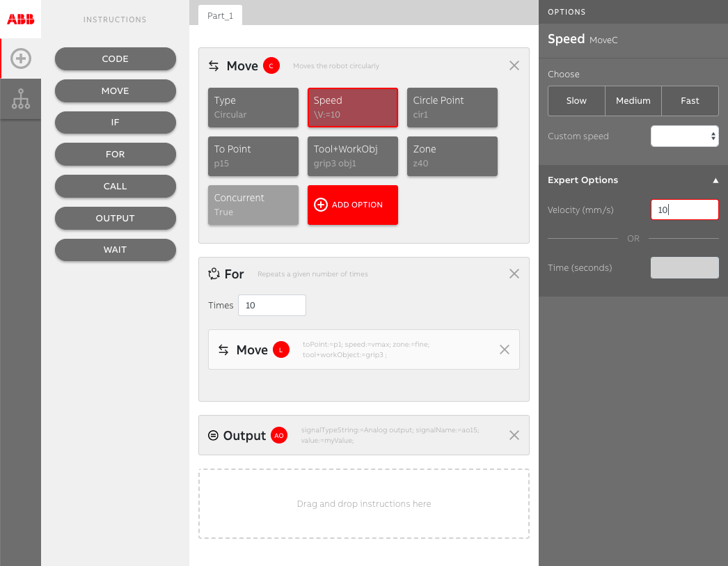728x566 pixels.
Task: Click the red AO badge on the Output block
Action: (279, 435)
